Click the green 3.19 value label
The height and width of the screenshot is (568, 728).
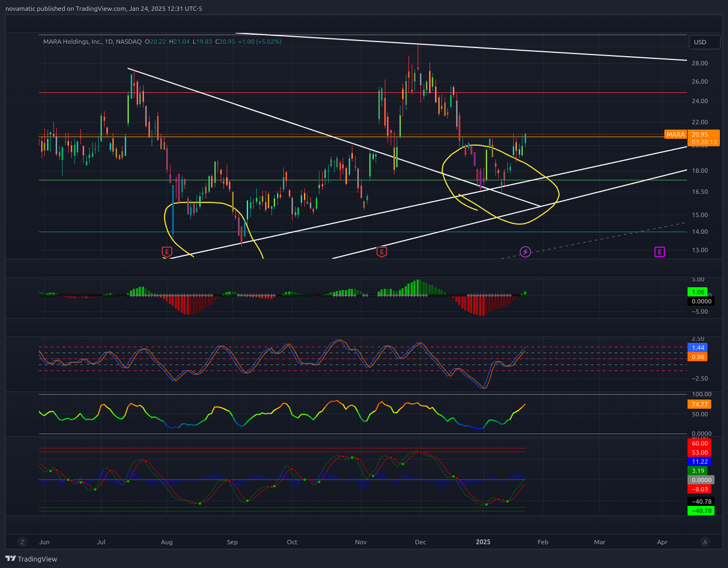point(697,471)
